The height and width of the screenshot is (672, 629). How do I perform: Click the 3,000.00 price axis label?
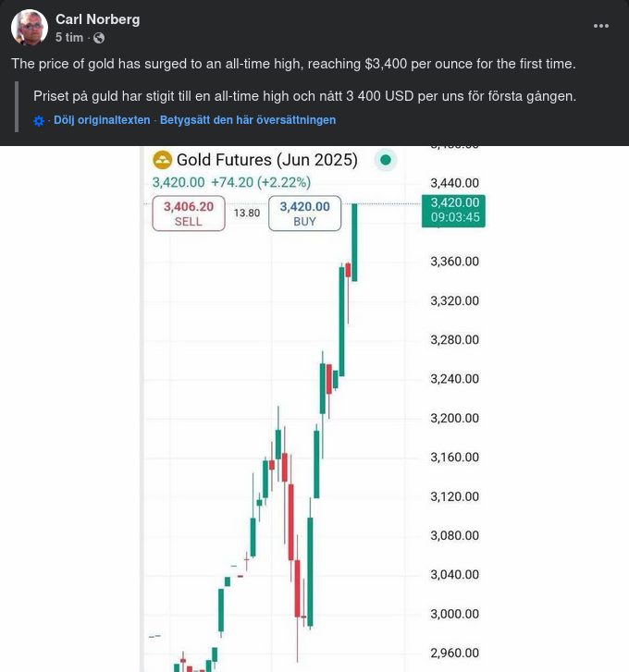click(x=454, y=614)
